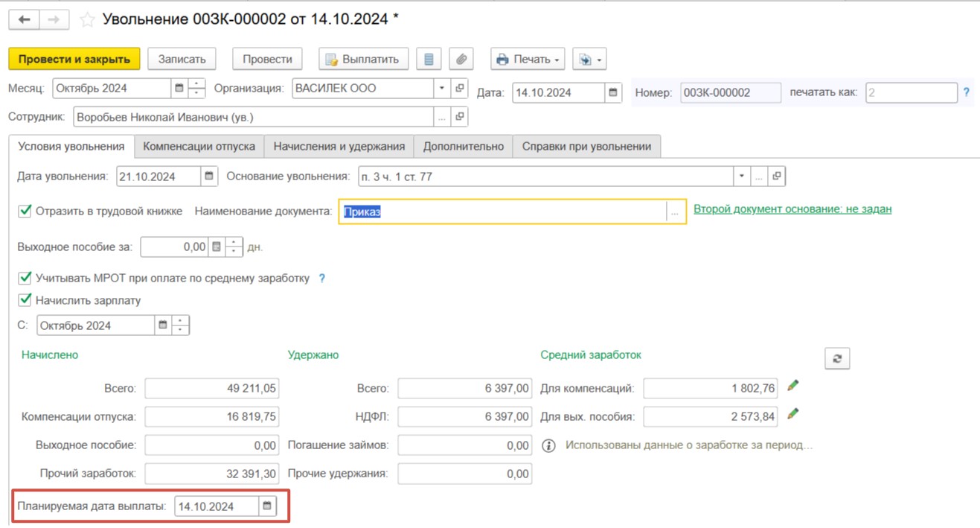Open attached files with paperclip icon
The height and width of the screenshot is (528, 980).
pos(461,59)
